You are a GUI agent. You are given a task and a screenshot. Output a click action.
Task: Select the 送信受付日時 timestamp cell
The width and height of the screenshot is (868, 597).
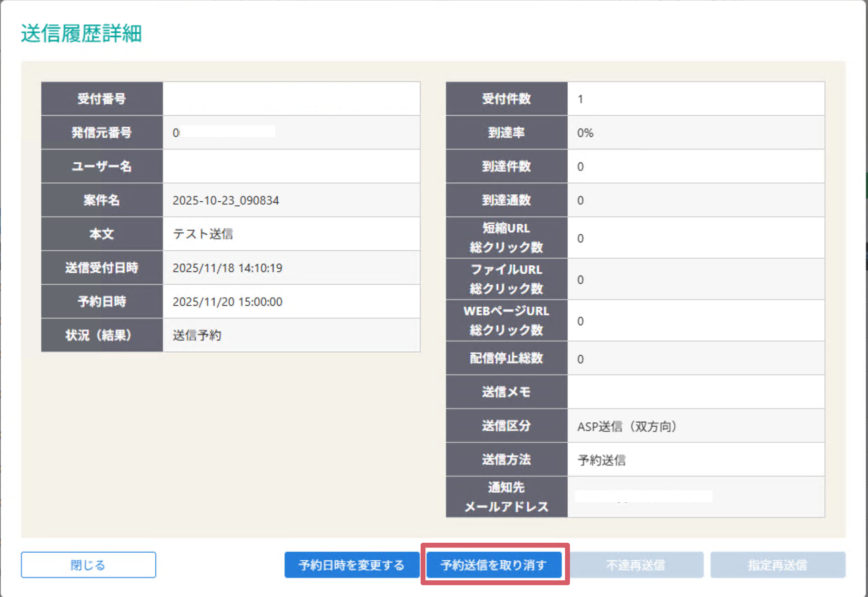291,268
